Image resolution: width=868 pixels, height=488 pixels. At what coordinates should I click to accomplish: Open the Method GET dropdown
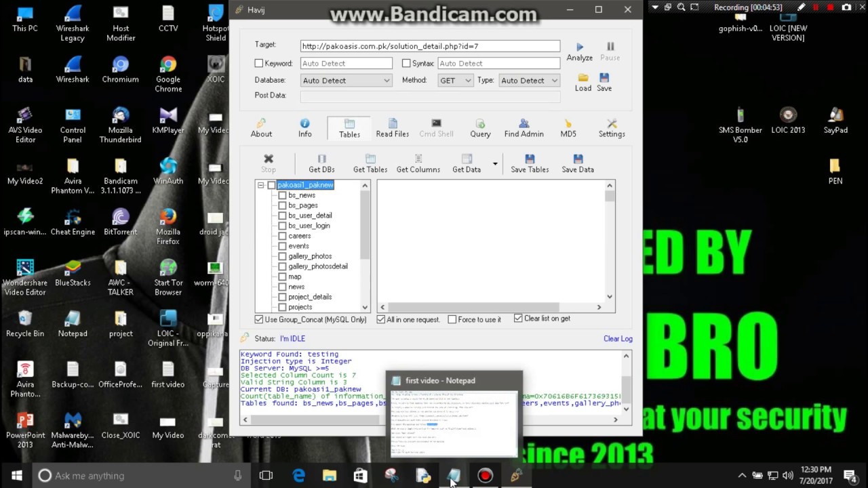455,80
